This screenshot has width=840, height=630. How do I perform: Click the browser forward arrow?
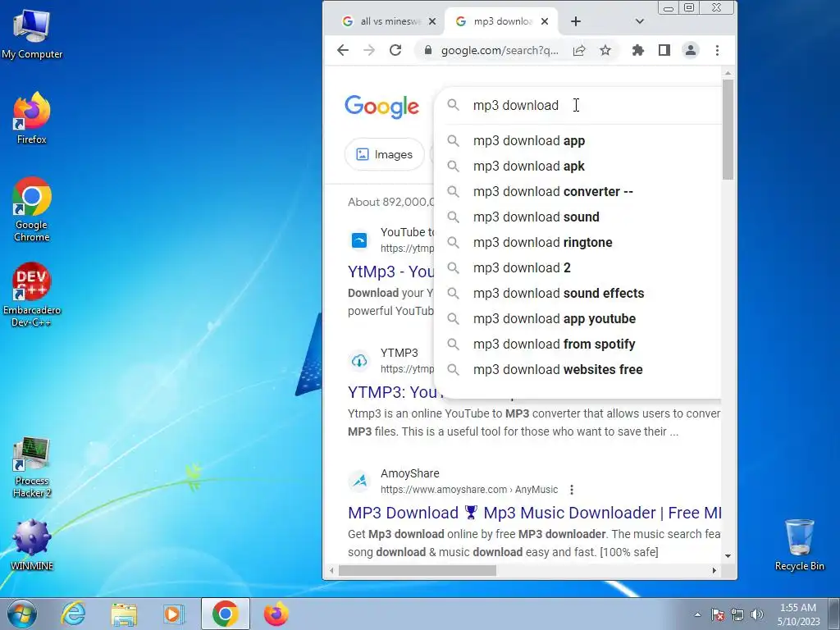369,50
